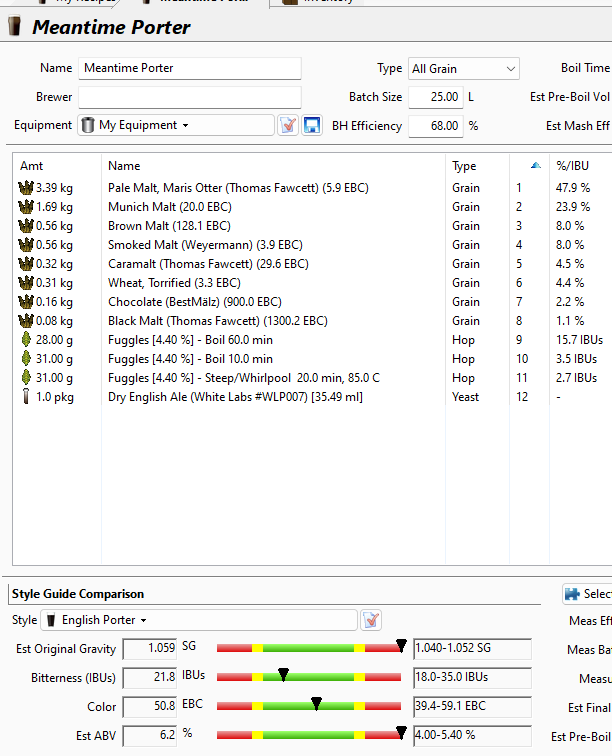This screenshot has height=756, width=612.
Task: Click the empty Brewer field
Action: tap(190, 97)
